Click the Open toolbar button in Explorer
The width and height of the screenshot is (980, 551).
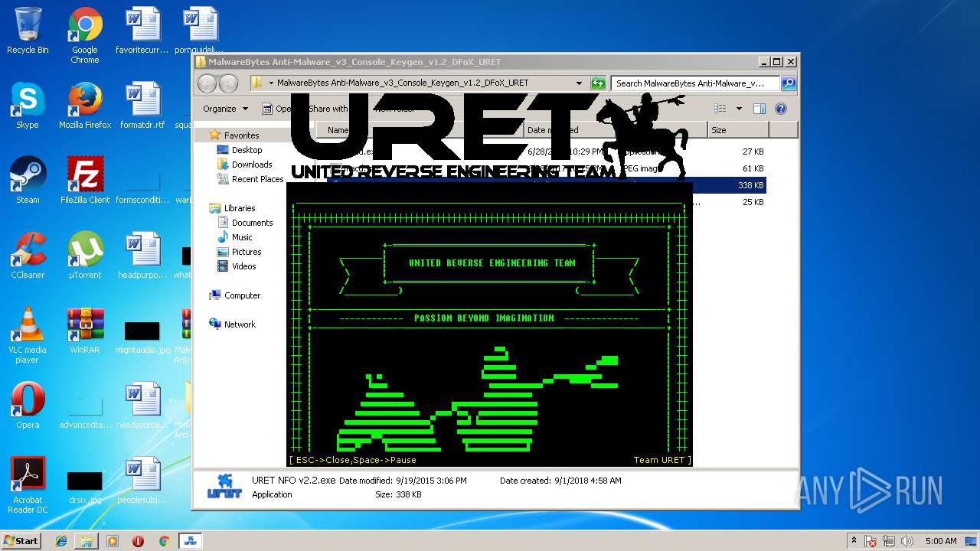(277, 109)
